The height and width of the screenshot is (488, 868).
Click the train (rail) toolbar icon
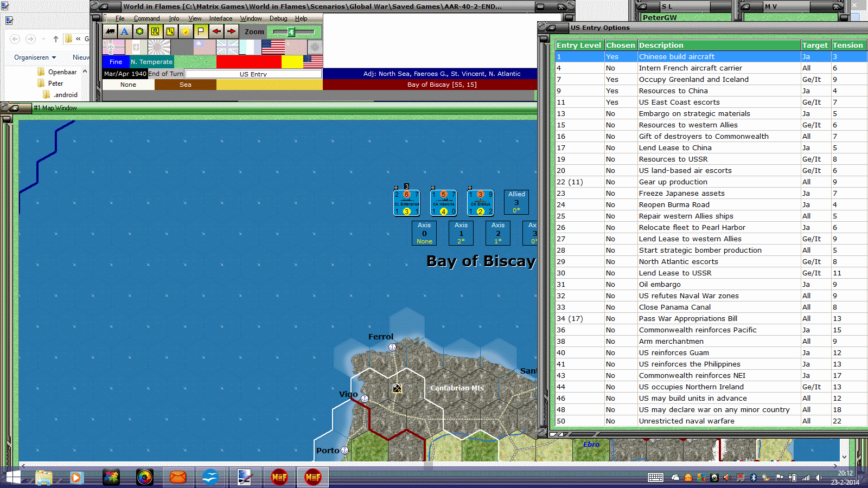pos(110,31)
